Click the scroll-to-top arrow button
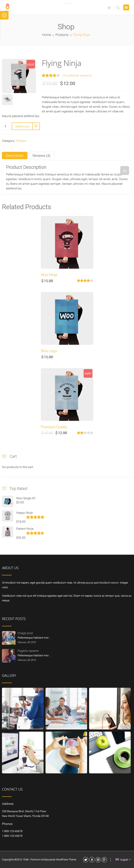Screen dimensions: 134x868 click(x=125, y=171)
